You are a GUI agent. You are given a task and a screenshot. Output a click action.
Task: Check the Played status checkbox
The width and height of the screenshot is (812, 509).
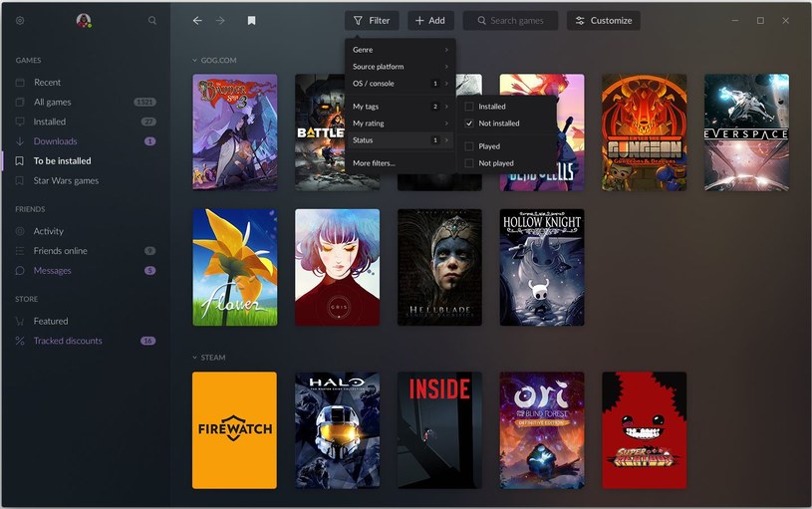point(469,146)
